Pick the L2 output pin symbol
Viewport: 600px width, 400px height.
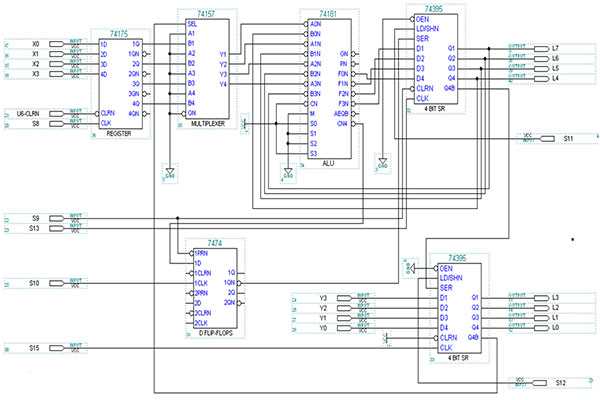click(x=541, y=308)
